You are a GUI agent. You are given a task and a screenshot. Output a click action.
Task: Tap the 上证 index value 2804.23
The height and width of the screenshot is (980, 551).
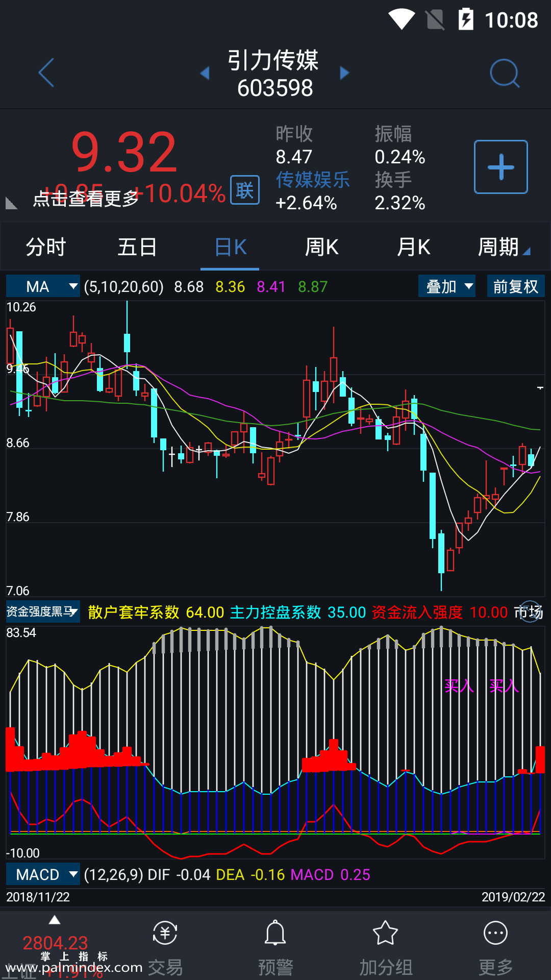click(x=55, y=943)
